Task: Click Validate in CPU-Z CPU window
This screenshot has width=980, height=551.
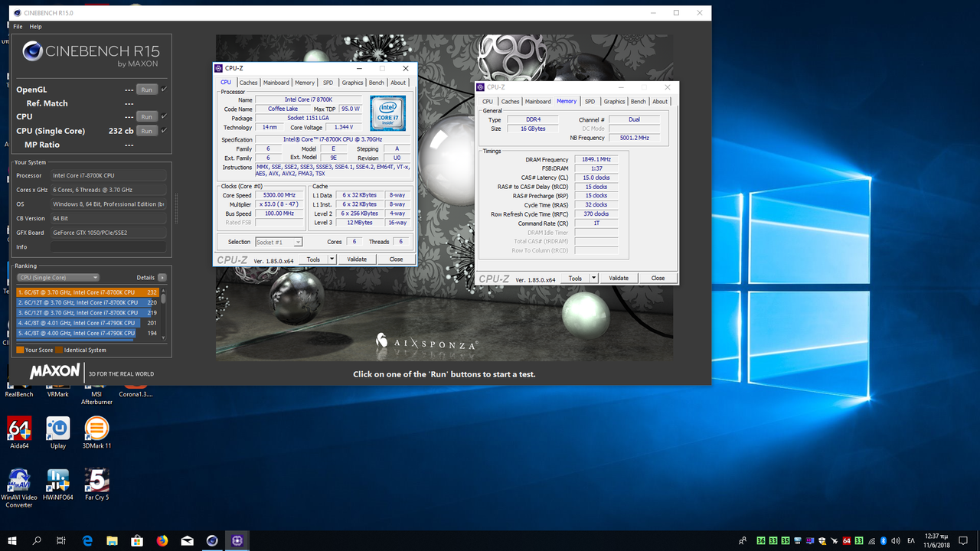Action: [x=357, y=259]
